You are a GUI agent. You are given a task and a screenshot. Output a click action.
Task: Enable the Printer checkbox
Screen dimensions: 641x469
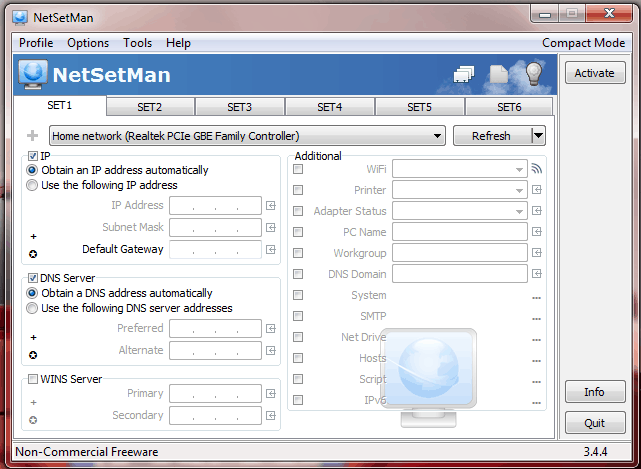click(298, 190)
